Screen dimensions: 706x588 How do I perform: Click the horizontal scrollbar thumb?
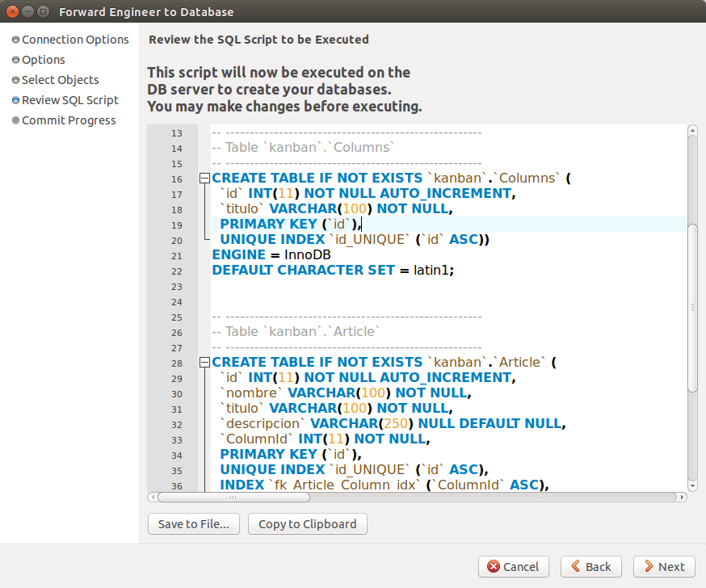(x=233, y=497)
